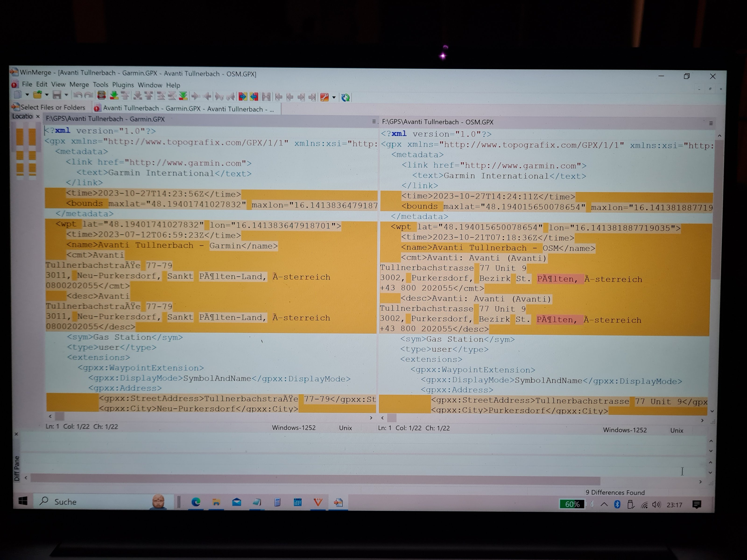This screenshot has width=747, height=560.
Task: Open the Help menu
Action: (x=173, y=85)
